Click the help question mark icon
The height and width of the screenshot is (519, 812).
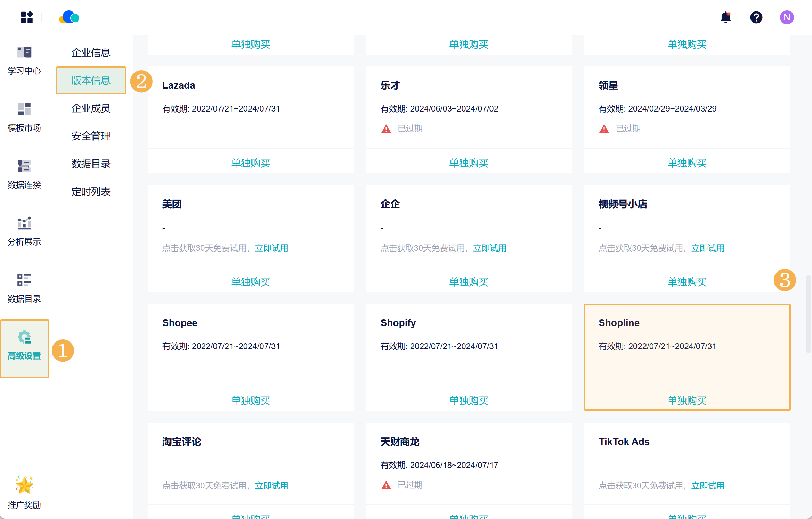click(x=756, y=17)
